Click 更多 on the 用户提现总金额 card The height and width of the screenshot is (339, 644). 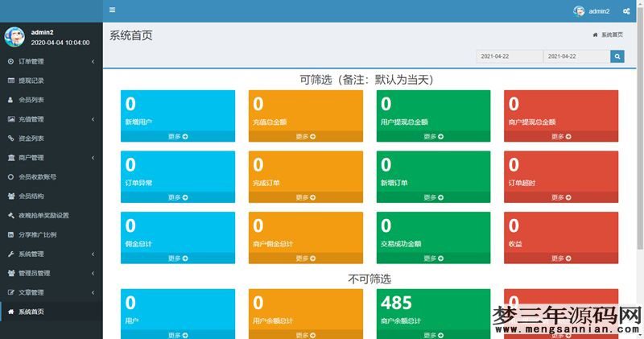click(433, 136)
